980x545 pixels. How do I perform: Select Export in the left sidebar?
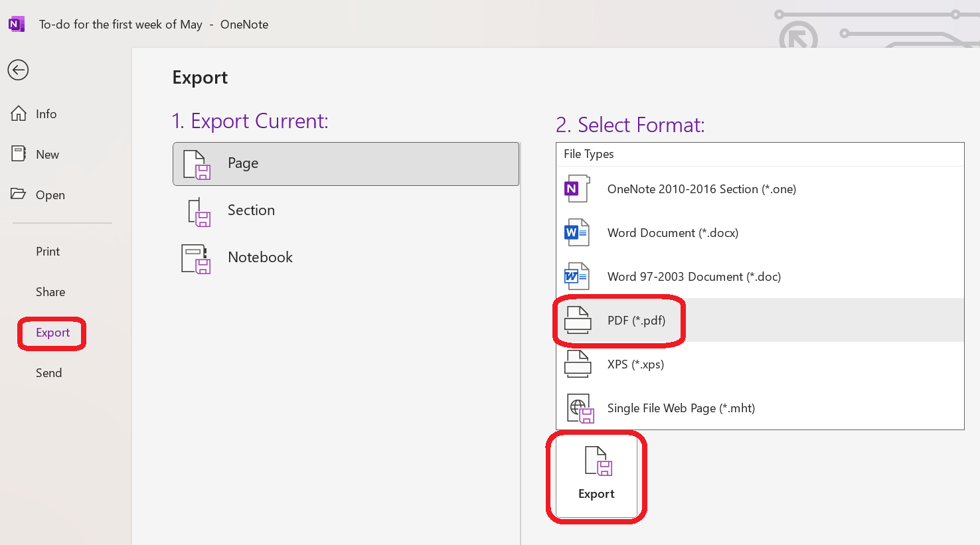click(x=52, y=332)
